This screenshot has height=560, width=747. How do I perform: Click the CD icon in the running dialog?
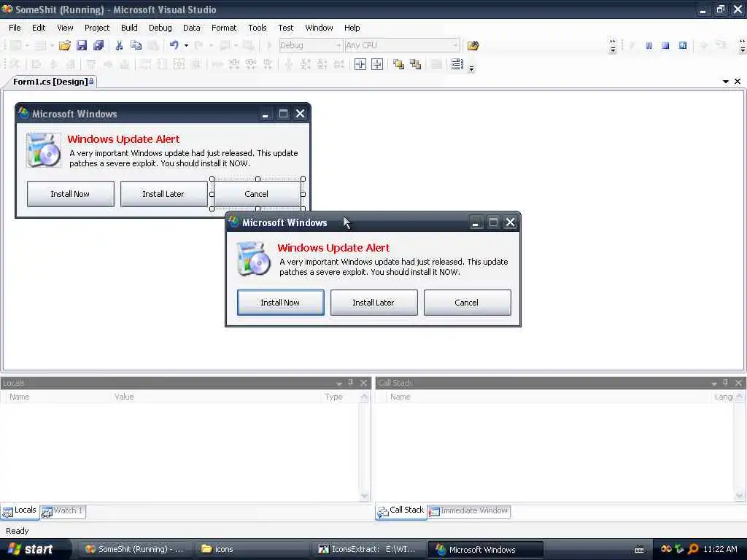click(253, 259)
